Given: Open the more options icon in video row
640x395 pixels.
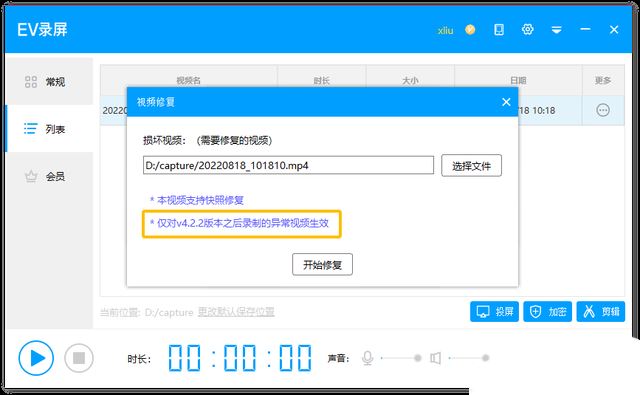Looking at the screenshot, I should pos(603,110).
